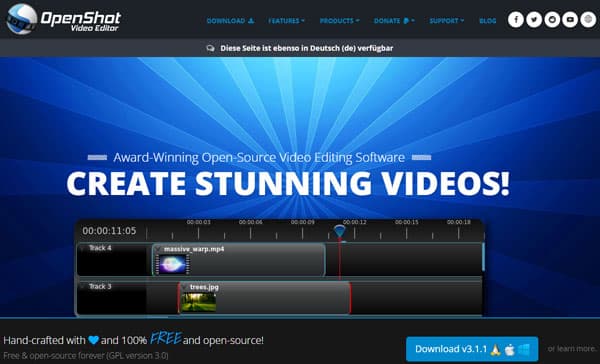Select the trees.jpg clip thumbnail
The height and width of the screenshot is (364, 600).
198,302
